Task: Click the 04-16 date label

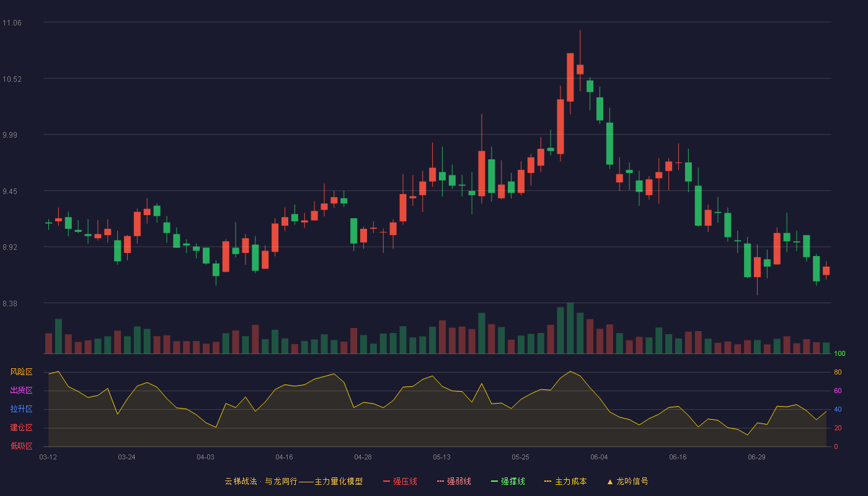Action: (x=284, y=457)
